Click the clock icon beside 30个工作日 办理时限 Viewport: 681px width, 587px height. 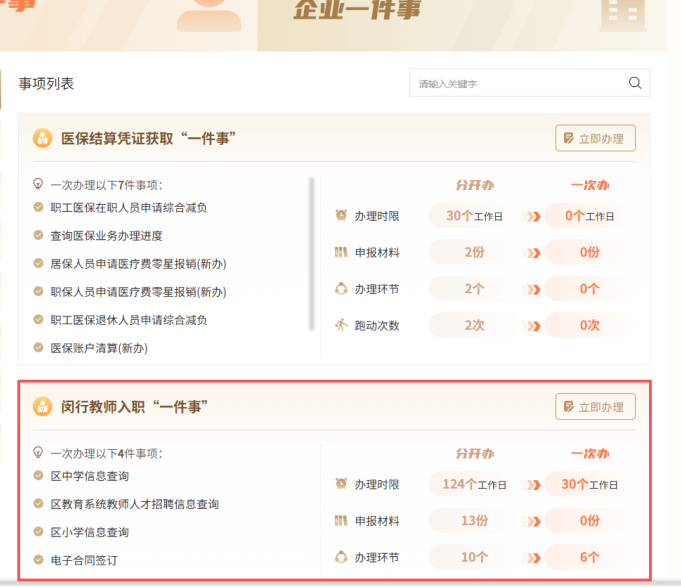341,216
